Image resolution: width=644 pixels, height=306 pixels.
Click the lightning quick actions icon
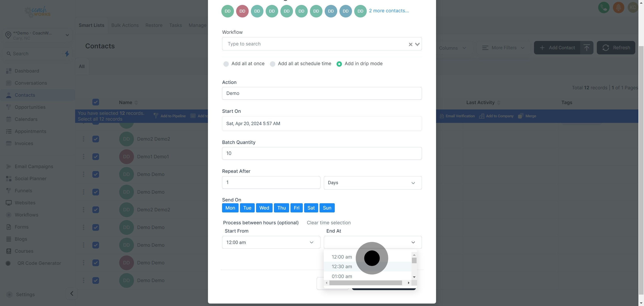(67, 53)
